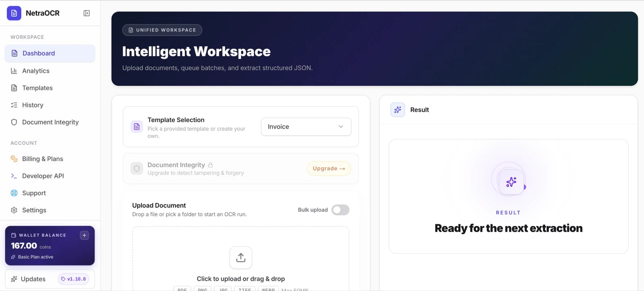The width and height of the screenshot is (644, 291).
Task: Click the Analytics bar chart icon
Action: click(x=14, y=71)
